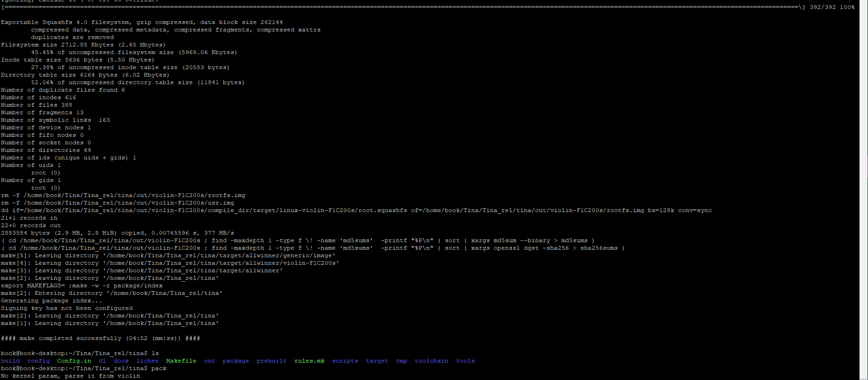Click 'Number of fragments 13' line
This screenshot has width=868, height=380.
(x=42, y=112)
